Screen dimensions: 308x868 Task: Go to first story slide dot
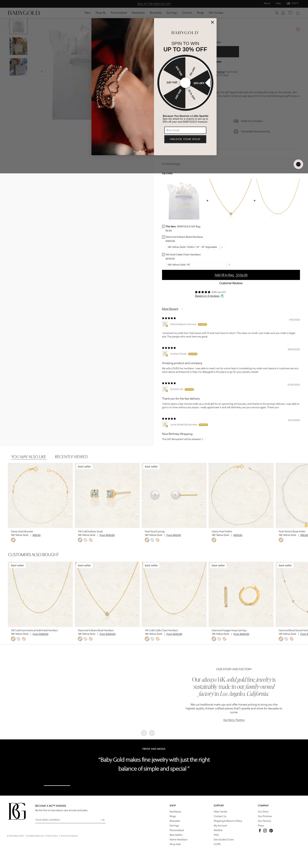coord(144,733)
